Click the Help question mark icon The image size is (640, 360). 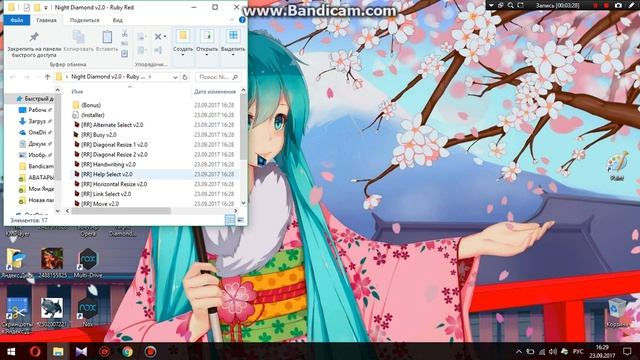click(242, 20)
